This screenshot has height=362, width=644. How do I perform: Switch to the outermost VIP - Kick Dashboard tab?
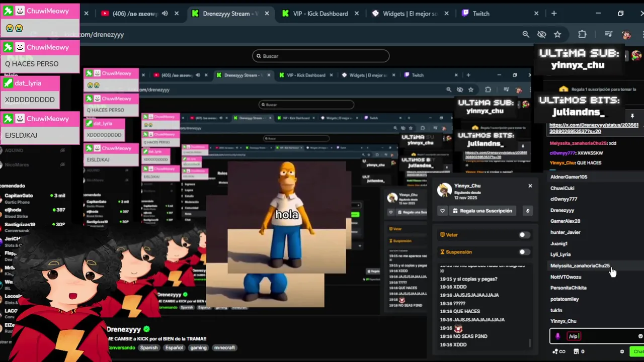320,14
